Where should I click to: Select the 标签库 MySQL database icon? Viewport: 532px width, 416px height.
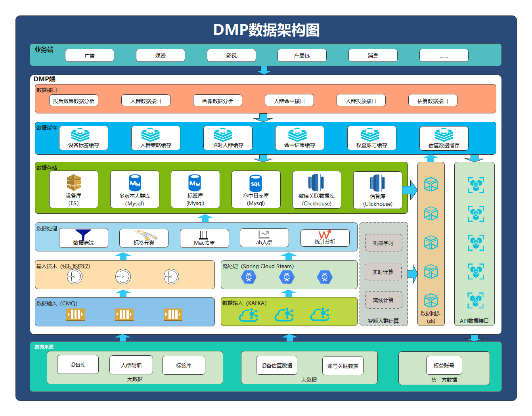[x=195, y=183]
